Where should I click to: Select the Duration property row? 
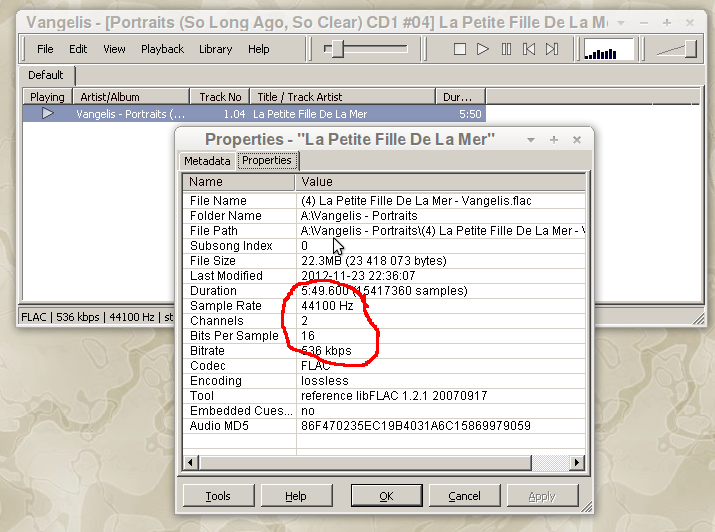(x=384, y=291)
